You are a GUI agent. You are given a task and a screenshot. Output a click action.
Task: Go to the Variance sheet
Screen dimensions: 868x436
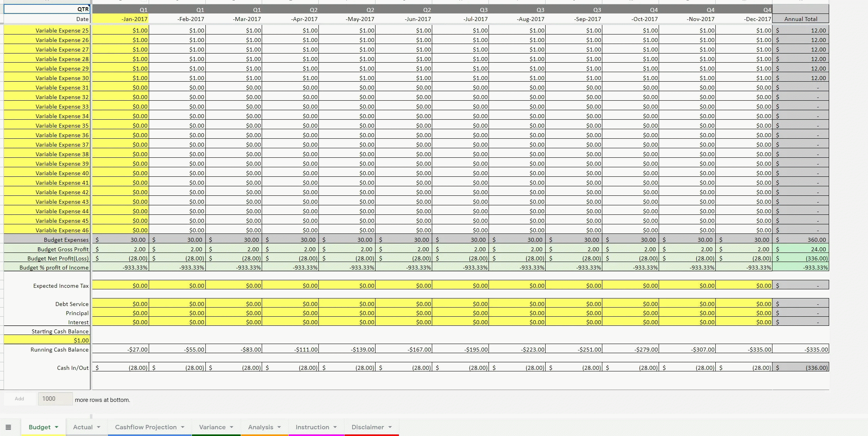(x=212, y=427)
